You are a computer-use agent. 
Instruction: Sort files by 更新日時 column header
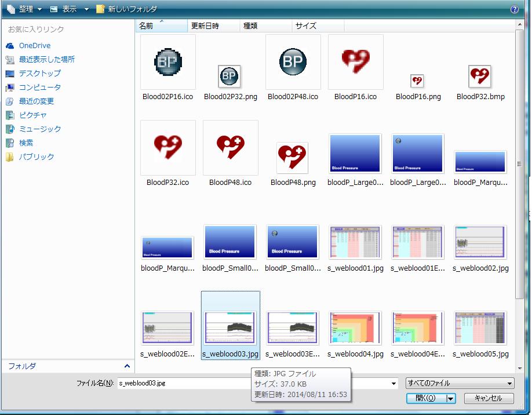click(x=213, y=26)
